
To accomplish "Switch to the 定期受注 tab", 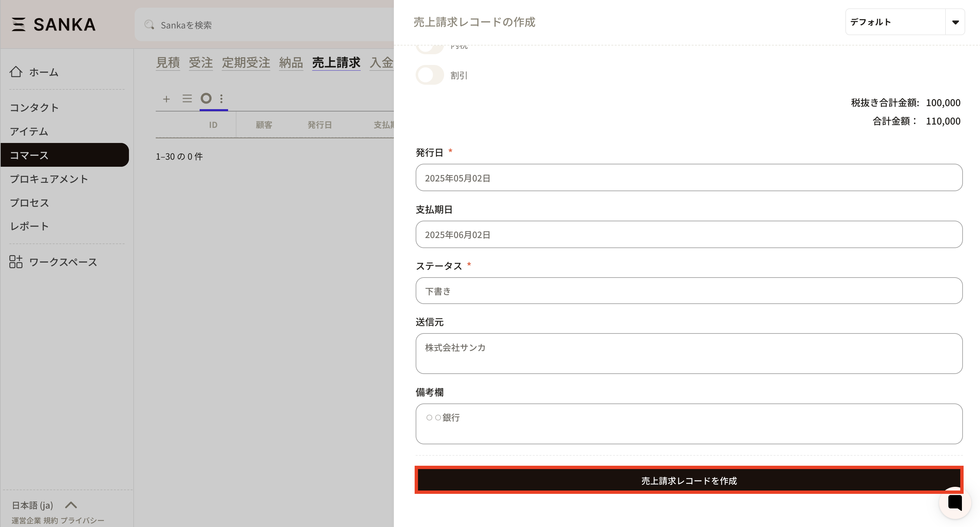I will [x=246, y=62].
